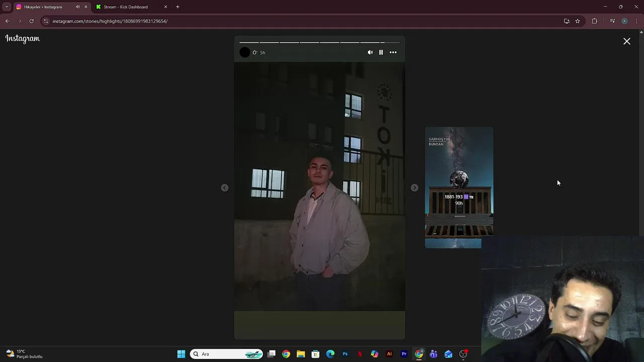This screenshot has height=362, width=644.
Task: Open the Windows Start menu
Action: coord(181,354)
